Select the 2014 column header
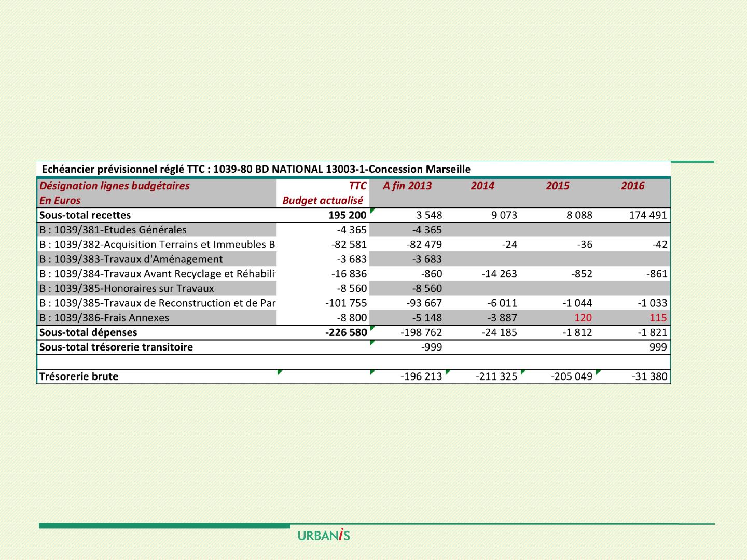747x560 pixels. pyautogui.click(x=482, y=186)
